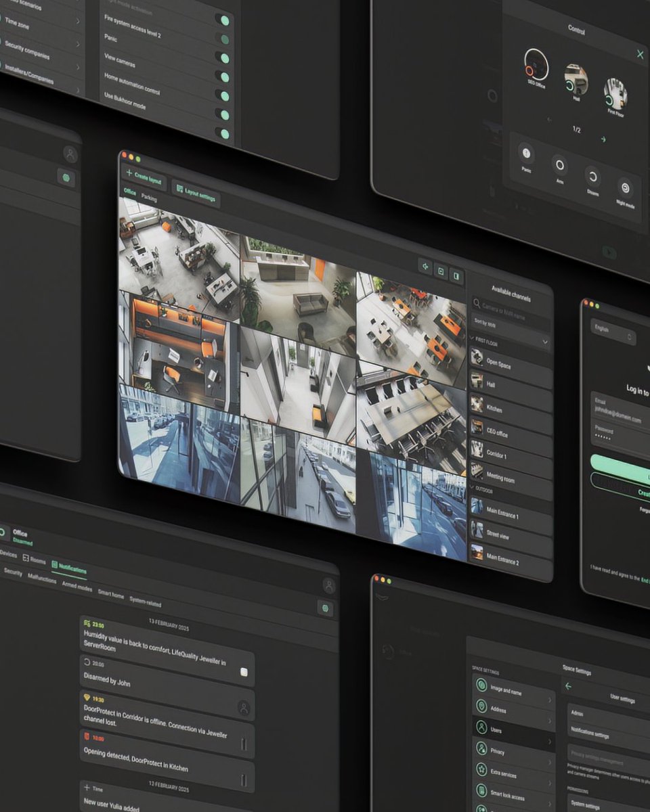Activate Night mode in Control window
The height and width of the screenshot is (812, 650).
(x=625, y=191)
